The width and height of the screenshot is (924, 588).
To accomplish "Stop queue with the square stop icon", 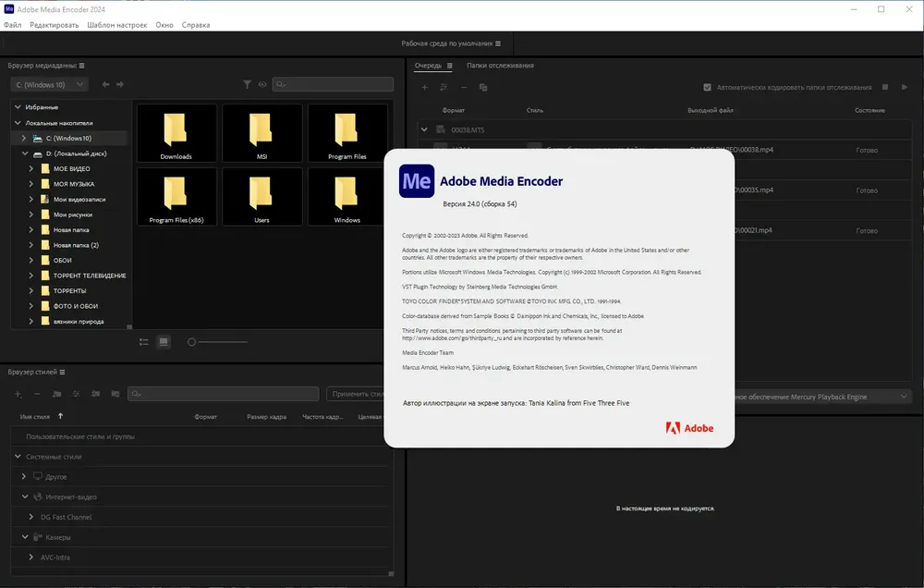I will click(x=885, y=87).
